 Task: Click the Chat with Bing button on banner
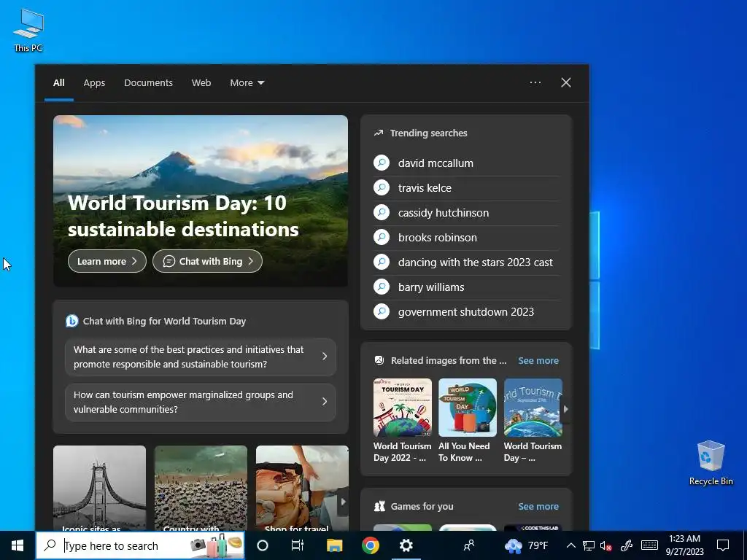tap(207, 261)
